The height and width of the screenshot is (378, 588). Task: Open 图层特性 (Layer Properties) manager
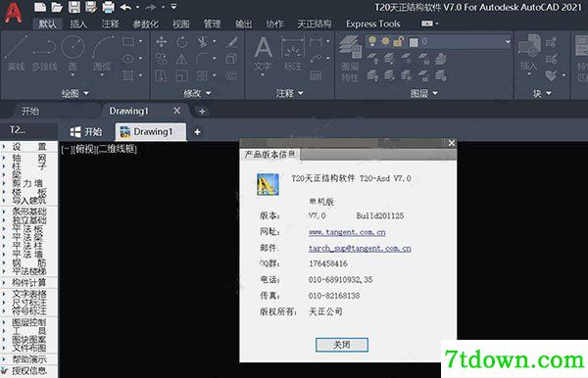350,59
